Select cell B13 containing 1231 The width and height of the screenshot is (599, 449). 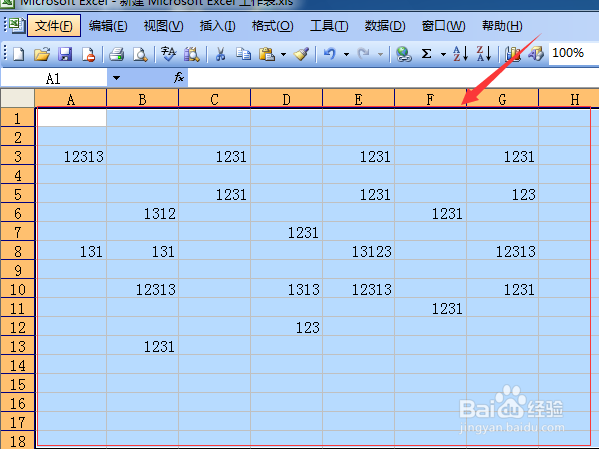142,346
